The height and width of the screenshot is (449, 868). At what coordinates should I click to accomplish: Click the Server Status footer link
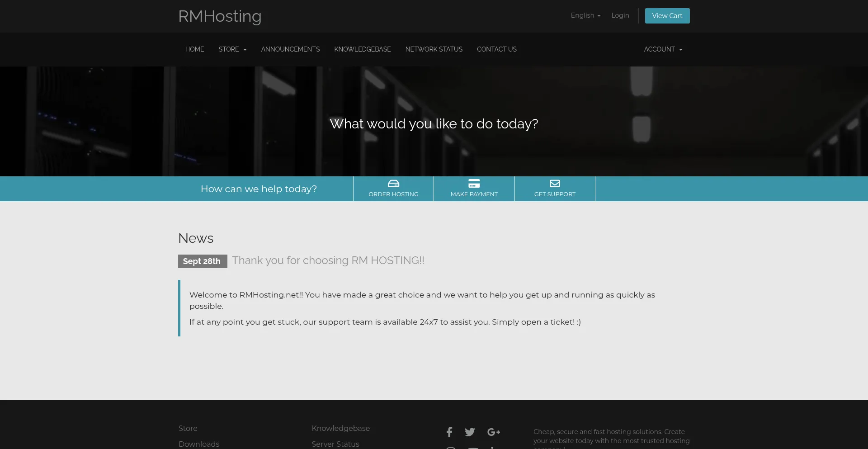coord(335,444)
